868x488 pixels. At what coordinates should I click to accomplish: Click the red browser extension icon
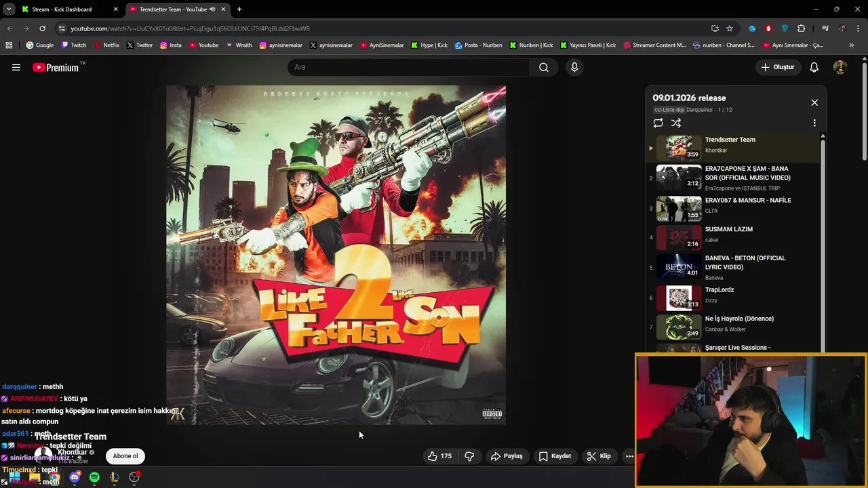click(768, 28)
